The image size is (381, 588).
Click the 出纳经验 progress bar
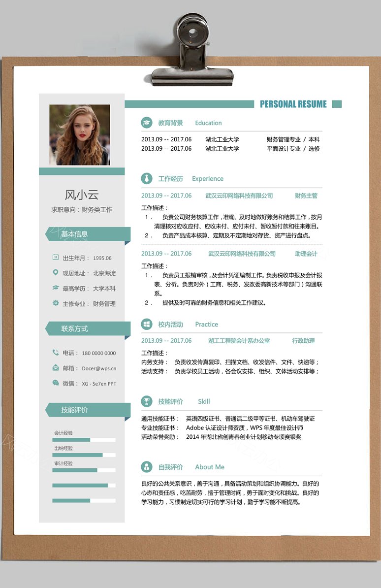click(84, 455)
